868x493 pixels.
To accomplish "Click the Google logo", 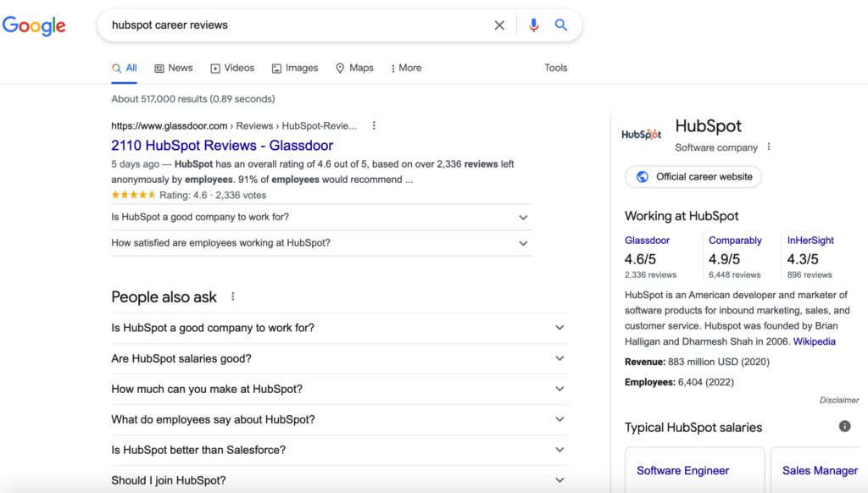I will tap(34, 25).
